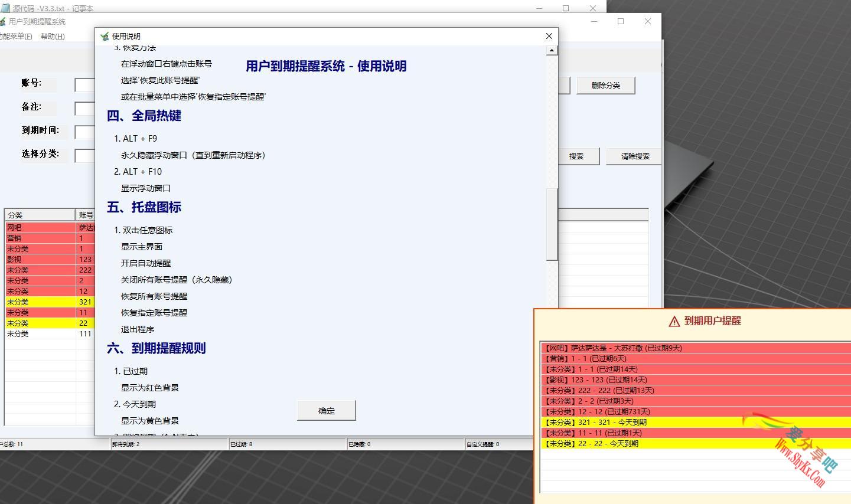Click the 清除搜索 button
Viewport: 851px width, 504px height.
(632, 156)
